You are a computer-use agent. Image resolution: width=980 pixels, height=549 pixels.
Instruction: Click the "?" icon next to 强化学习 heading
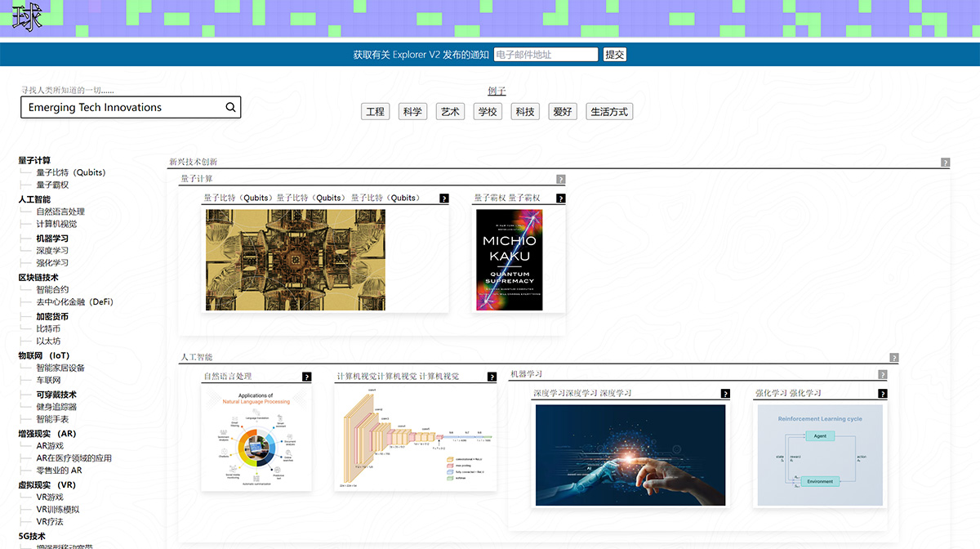[882, 393]
